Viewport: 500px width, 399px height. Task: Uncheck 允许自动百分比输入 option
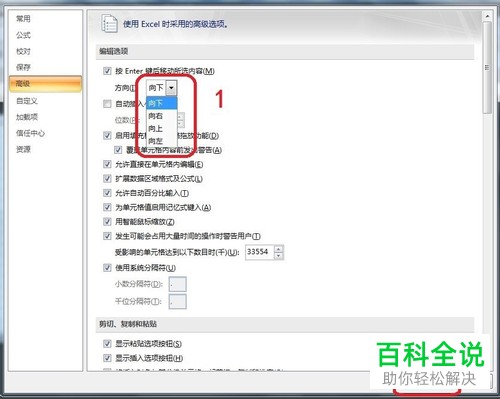(107, 193)
